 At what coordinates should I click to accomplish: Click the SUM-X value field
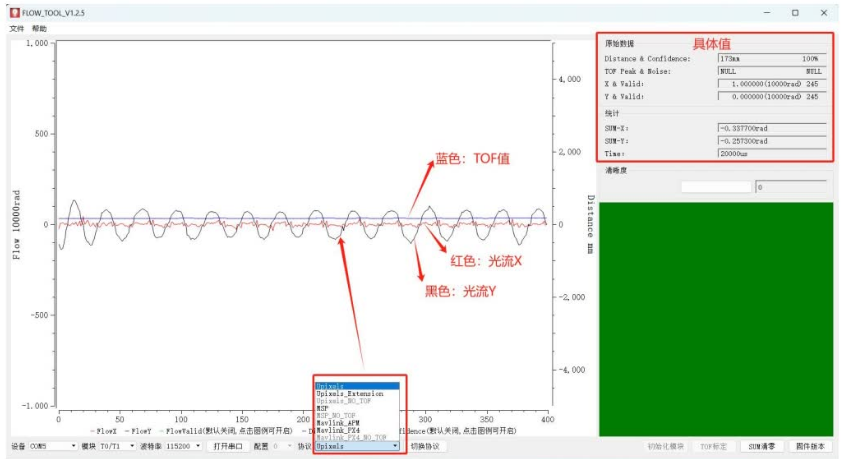coord(772,128)
